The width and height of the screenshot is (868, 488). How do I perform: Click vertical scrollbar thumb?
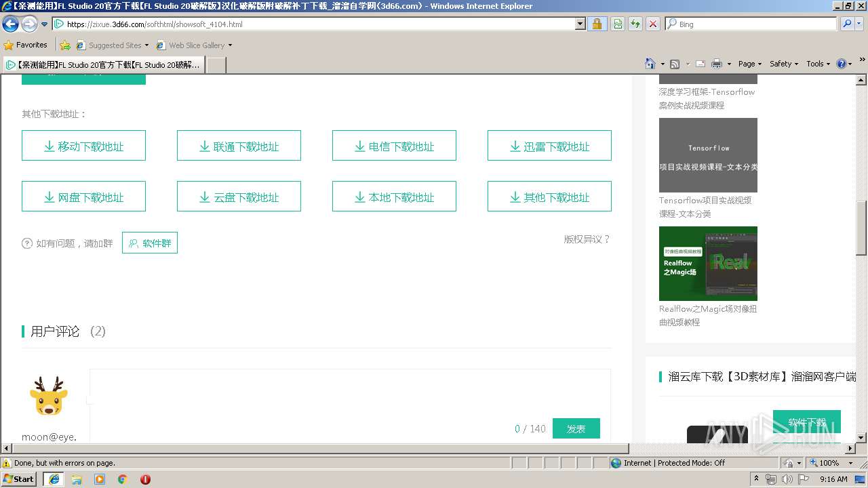[x=861, y=228]
